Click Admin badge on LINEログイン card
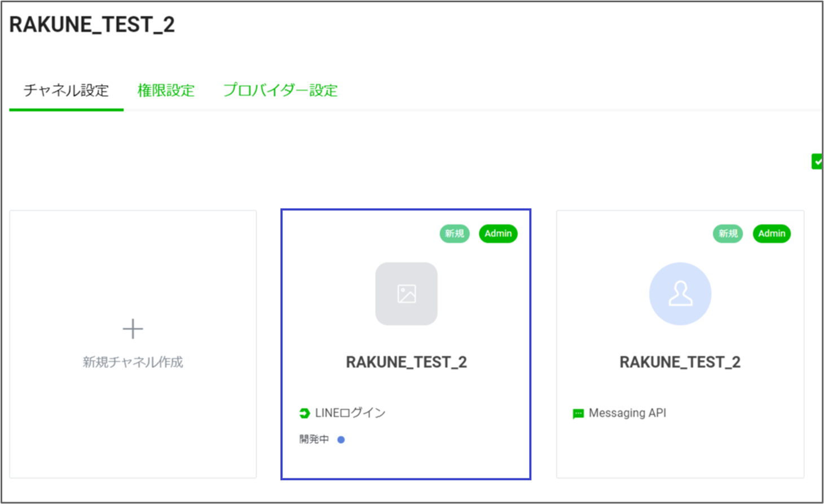 pos(499,233)
